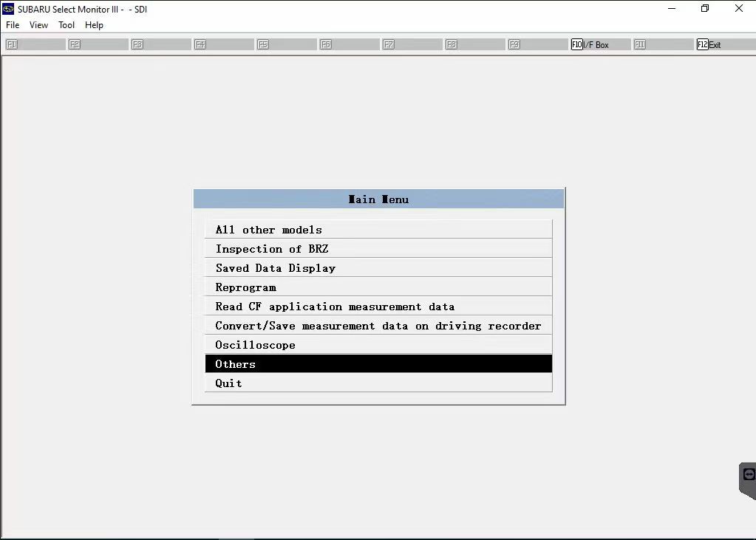Open the Oscilloscope option
This screenshot has width=756, height=540.
coord(378,345)
